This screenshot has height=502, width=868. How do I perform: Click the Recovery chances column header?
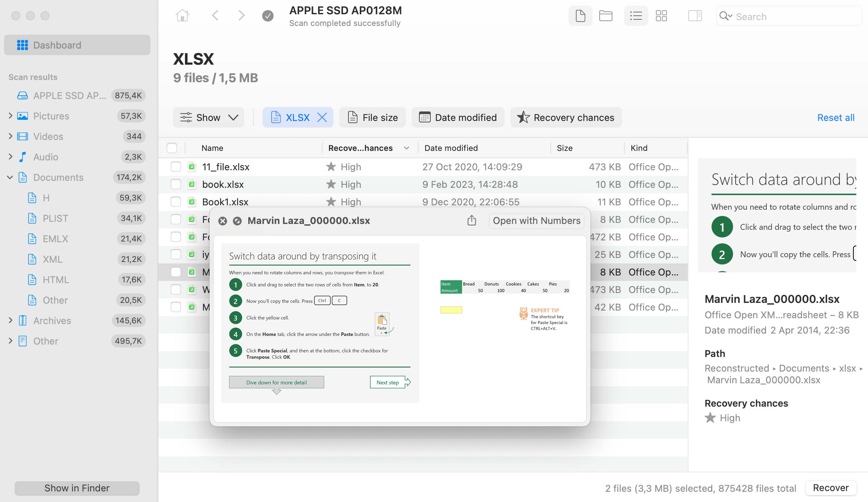(361, 148)
